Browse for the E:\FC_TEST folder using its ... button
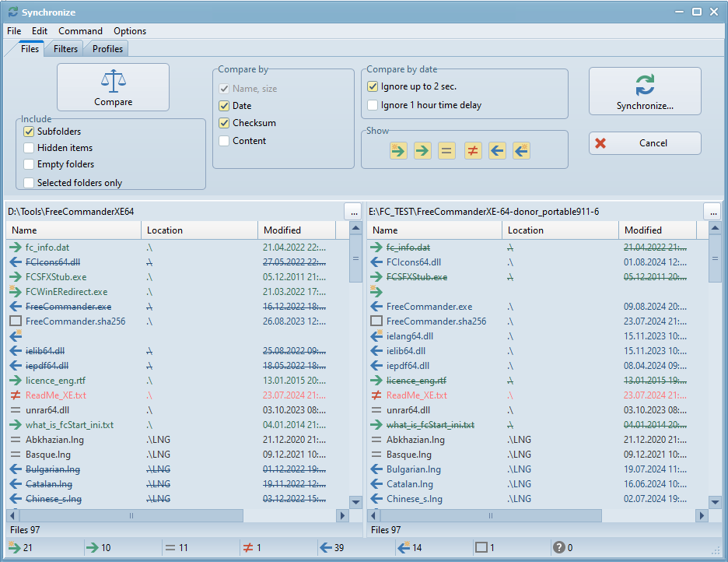The image size is (728, 562). point(712,211)
